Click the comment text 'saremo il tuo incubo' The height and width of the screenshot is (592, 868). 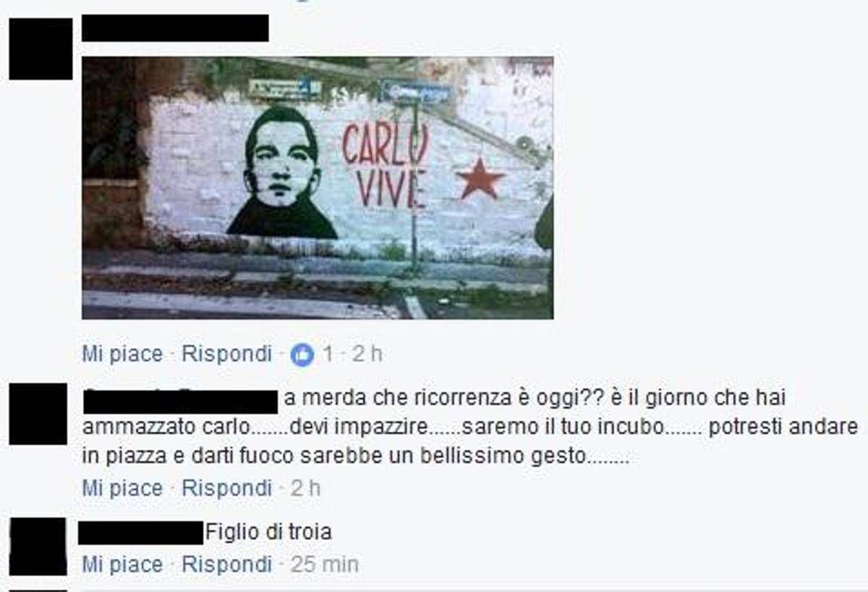(563, 428)
